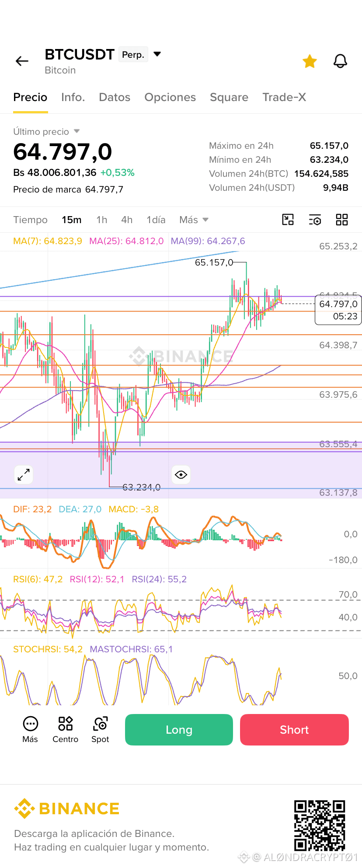Select the 1día chart interval
This screenshot has height=868, width=362.
click(x=156, y=220)
